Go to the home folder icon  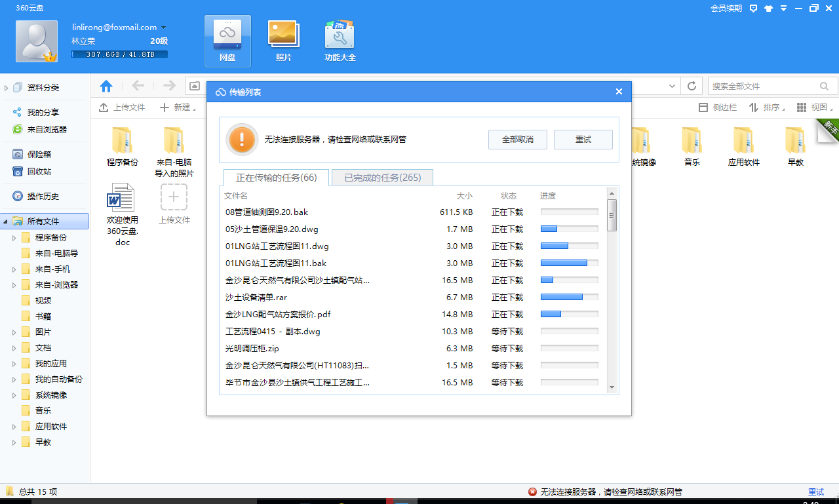click(x=106, y=86)
